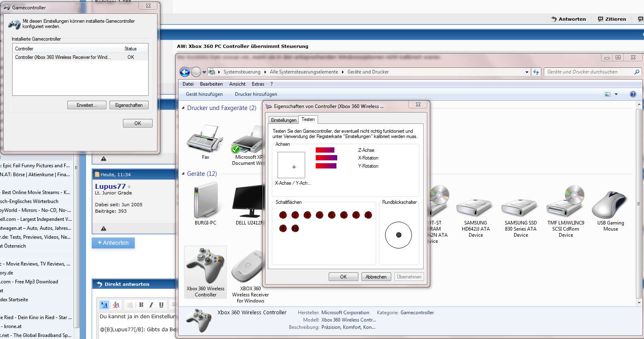This screenshot has height=339, width=644.
Task: Open the Extras menu
Action: point(258,84)
